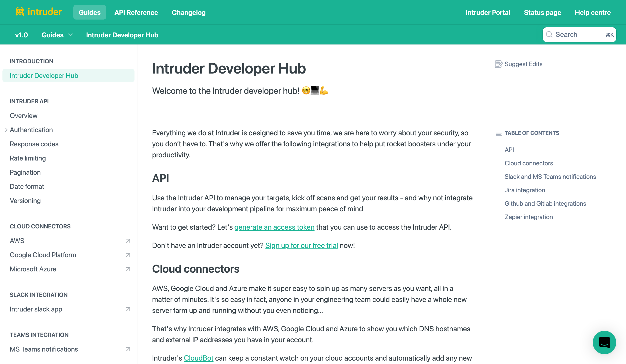The width and height of the screenshot is (626, 364).
Task: Click the Cloud connectors section heading
Action: [x=195, y=269]
